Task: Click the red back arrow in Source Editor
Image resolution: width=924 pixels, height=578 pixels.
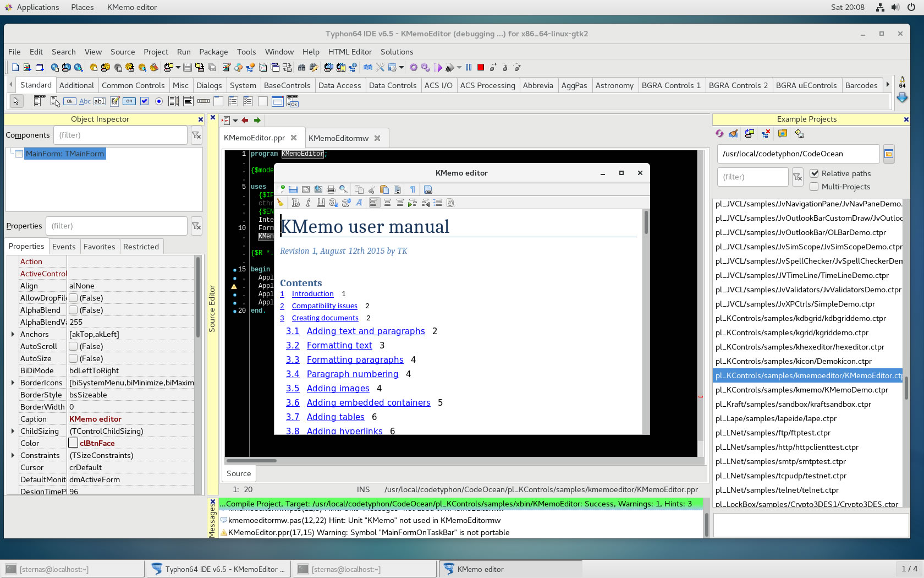Action: click(x=245, y=120)
